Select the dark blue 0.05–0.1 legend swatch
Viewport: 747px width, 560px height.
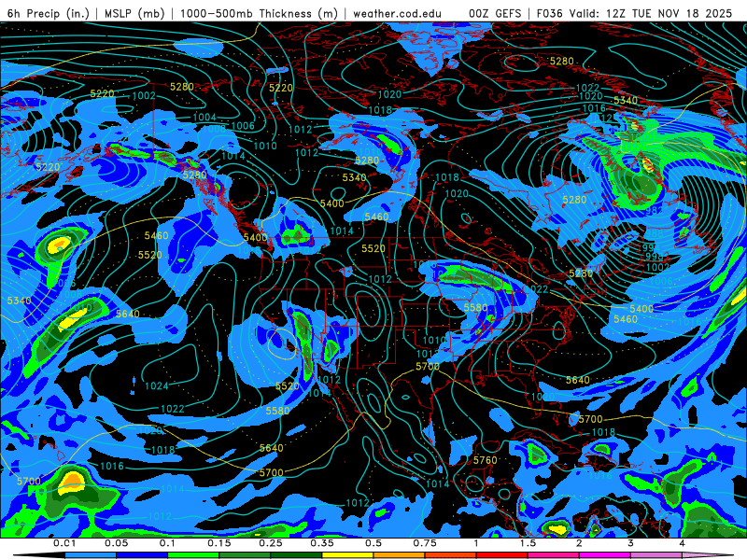pos(142,555)
